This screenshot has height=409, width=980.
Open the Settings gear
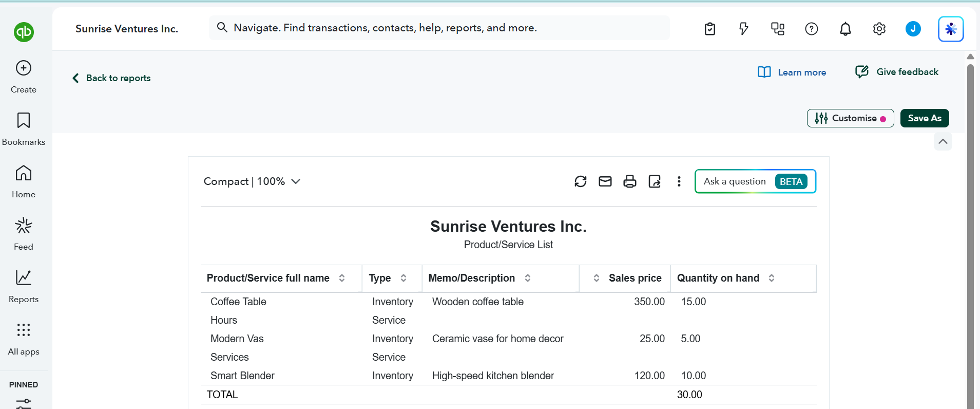879,29
